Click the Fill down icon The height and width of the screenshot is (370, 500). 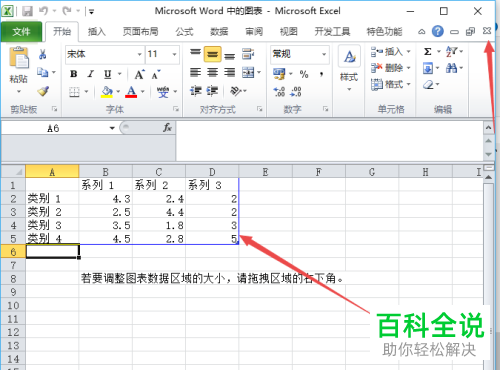[x=428, y=69]
